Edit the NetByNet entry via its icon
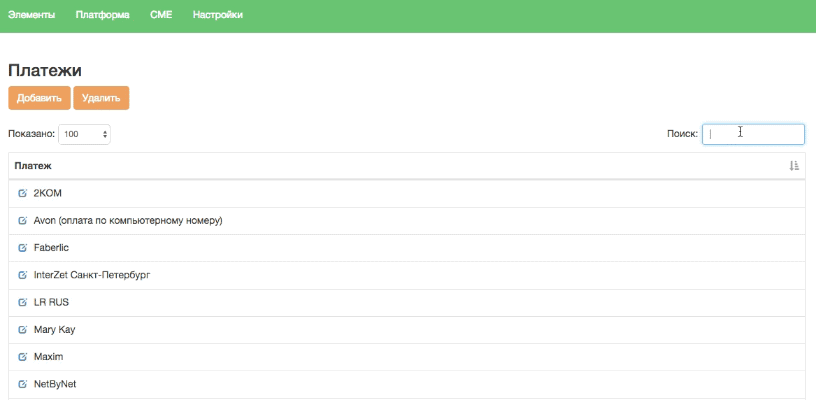 click(23, 383)
